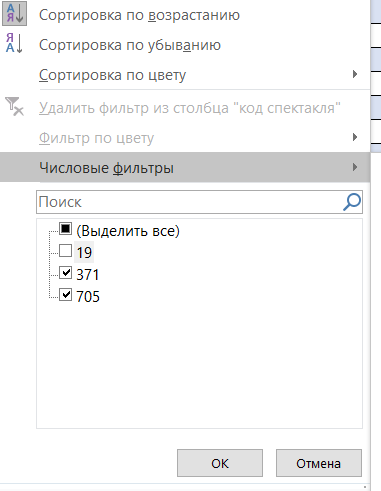
Task: Expand the Сортировка по цвету submenu arrow
Action: tap(355, 74)
